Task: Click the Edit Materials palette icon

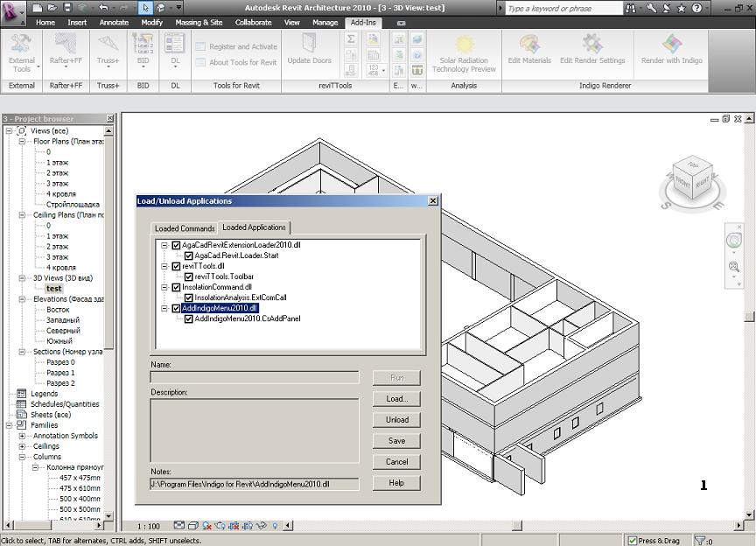Action: tap(529, 44)
